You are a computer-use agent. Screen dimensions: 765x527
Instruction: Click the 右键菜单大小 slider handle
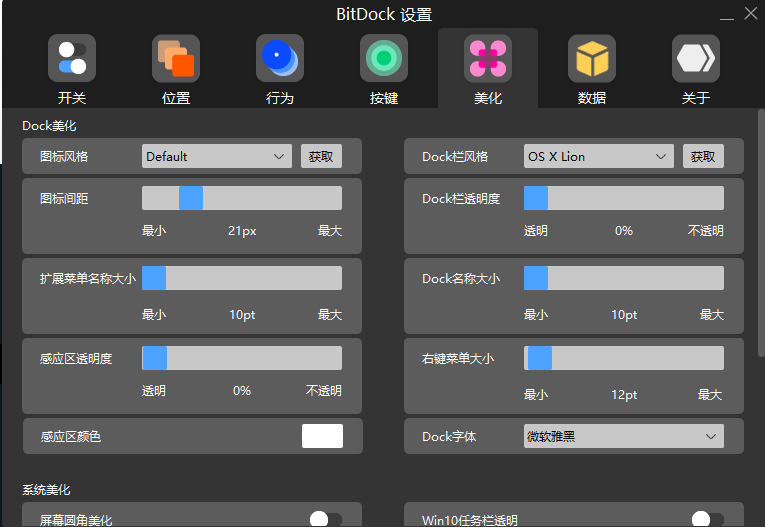[x=540, y=358]
